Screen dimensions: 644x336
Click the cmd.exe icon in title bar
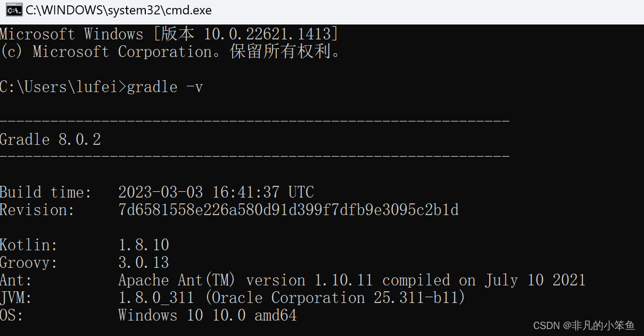[x=14, y=10]
